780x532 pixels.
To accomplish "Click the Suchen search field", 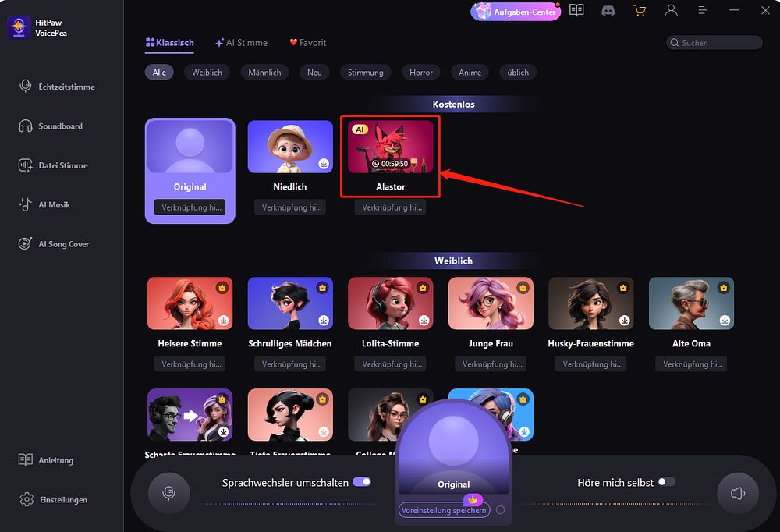I will point(714,43).
